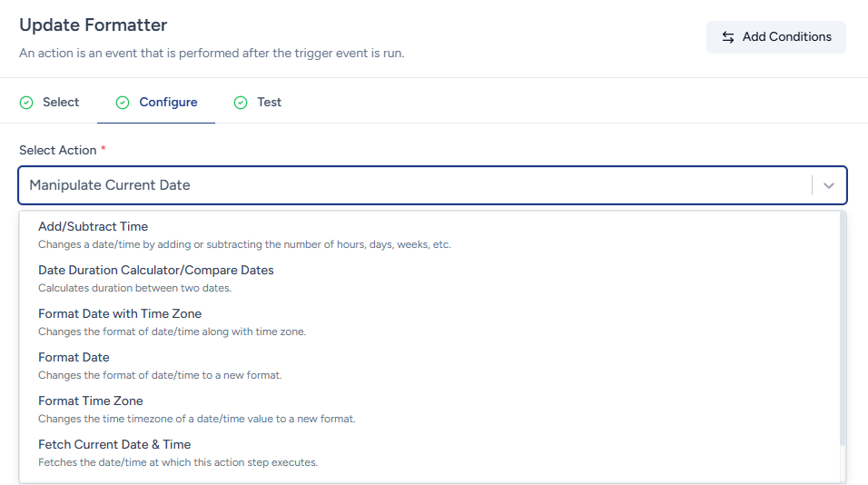Image resolution: width=868 pixels, height=485 pixels.
Task: Select Fetch Current Date & Time
Action: (x=114, y=445)
